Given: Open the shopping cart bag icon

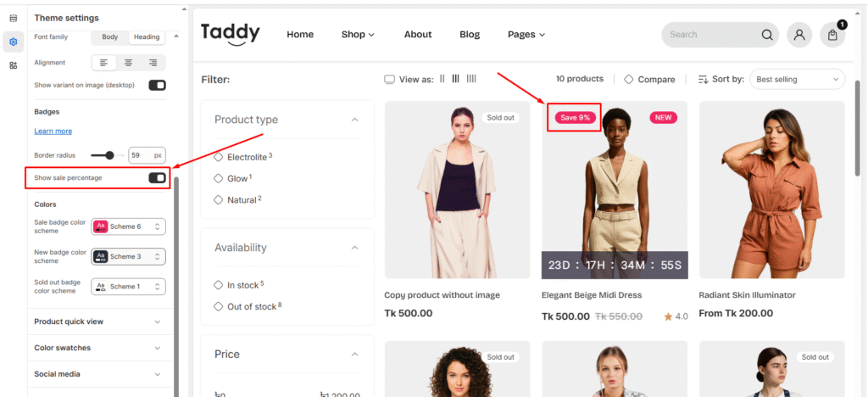Looking at the screenshot, I should (x=832, y=35).
